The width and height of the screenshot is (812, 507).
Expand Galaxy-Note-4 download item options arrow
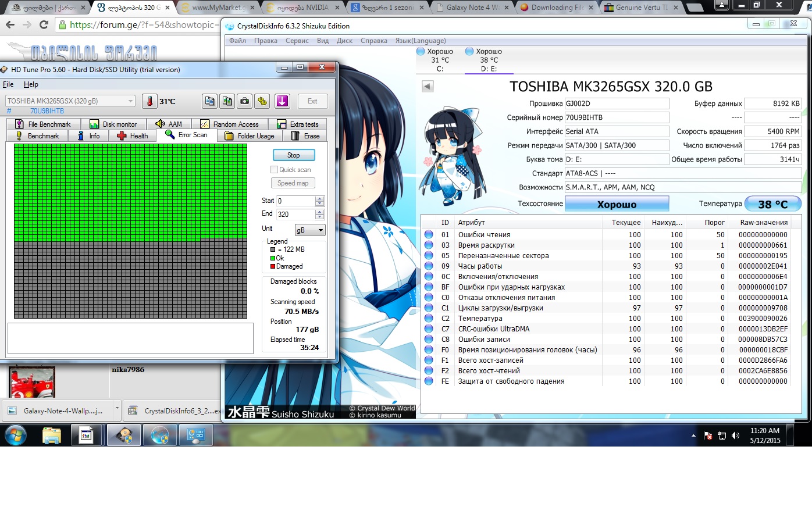[117, 408]
